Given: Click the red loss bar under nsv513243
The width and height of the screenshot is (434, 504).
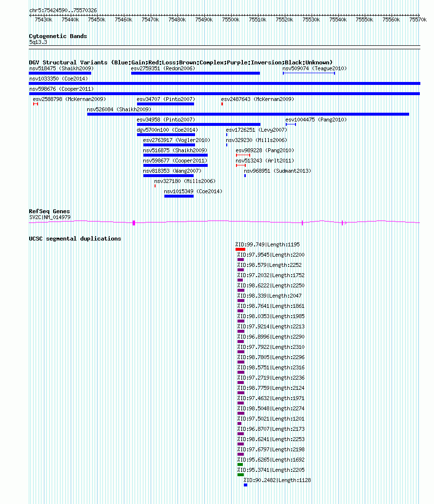Looking at the screenshot, I should tap(241, 165).
